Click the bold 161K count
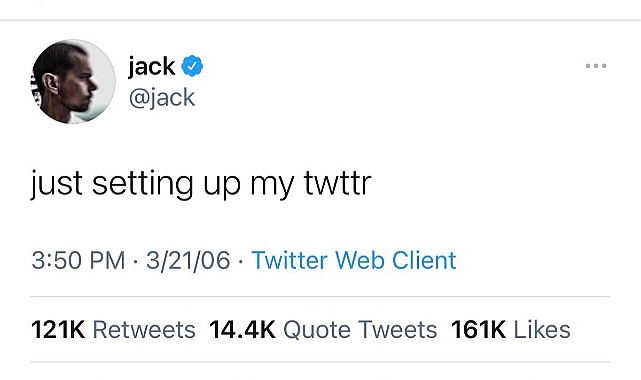 (x=478, y=330)
